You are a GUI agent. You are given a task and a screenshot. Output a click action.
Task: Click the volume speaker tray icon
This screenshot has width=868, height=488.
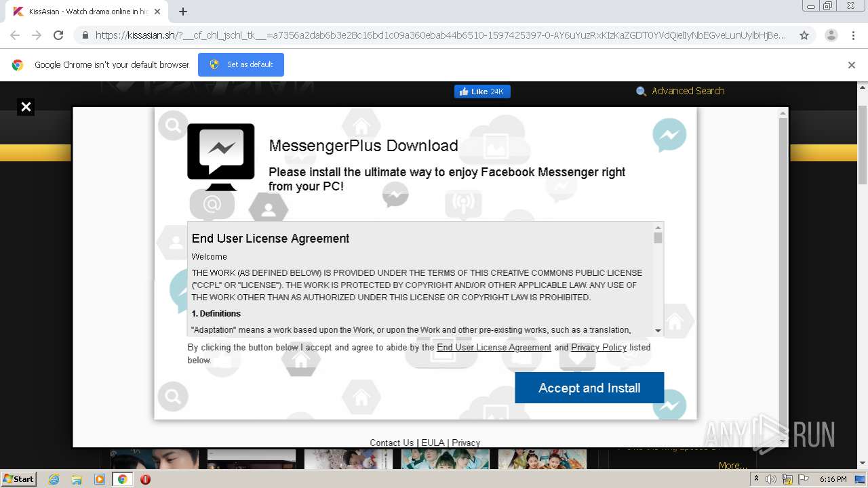(x=771, y=479)
